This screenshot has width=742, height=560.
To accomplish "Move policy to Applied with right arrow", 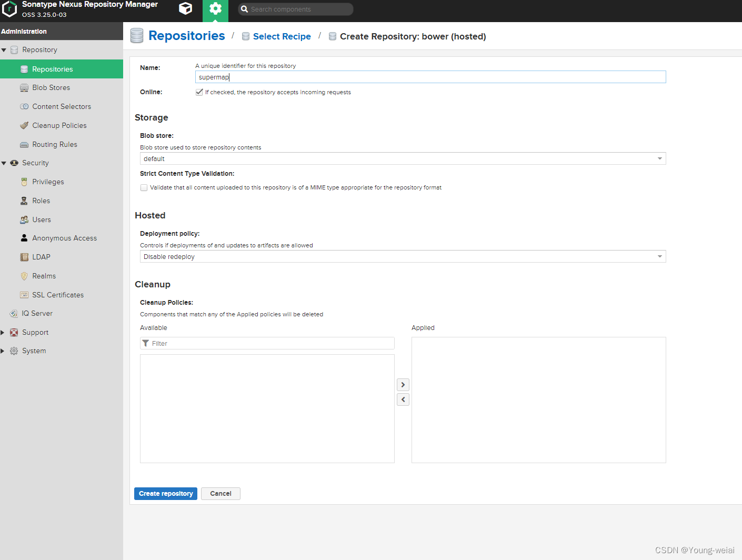I will pos(403,385).
